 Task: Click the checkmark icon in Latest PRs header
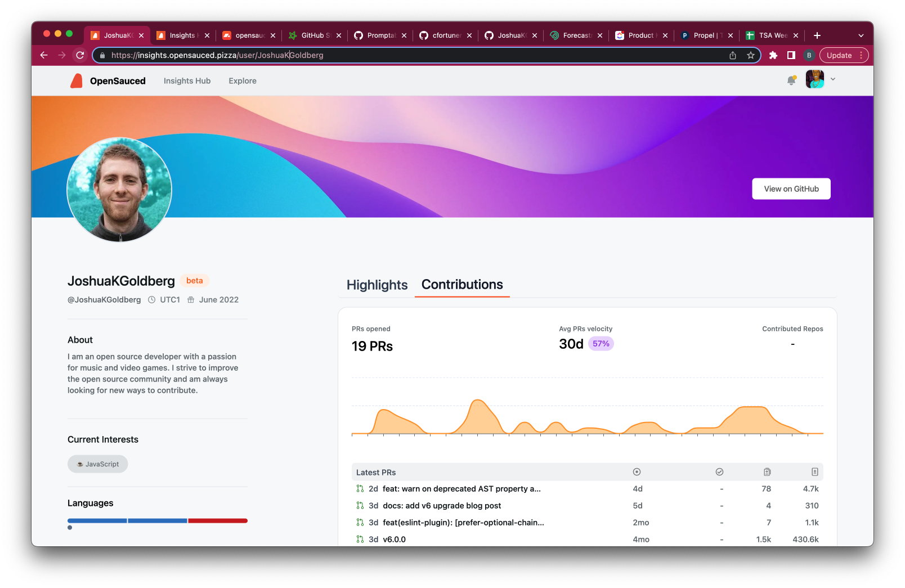pyautogui.click(x=720, y=472)
